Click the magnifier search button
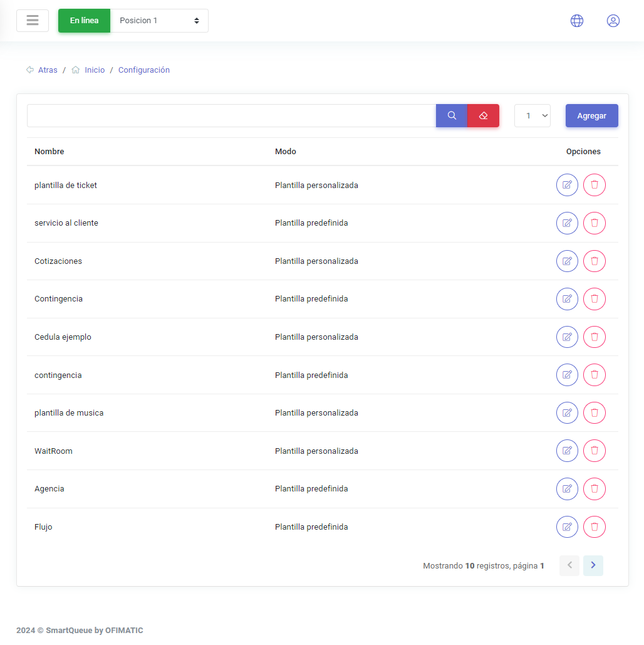The image size is (644, 645). 451,116
